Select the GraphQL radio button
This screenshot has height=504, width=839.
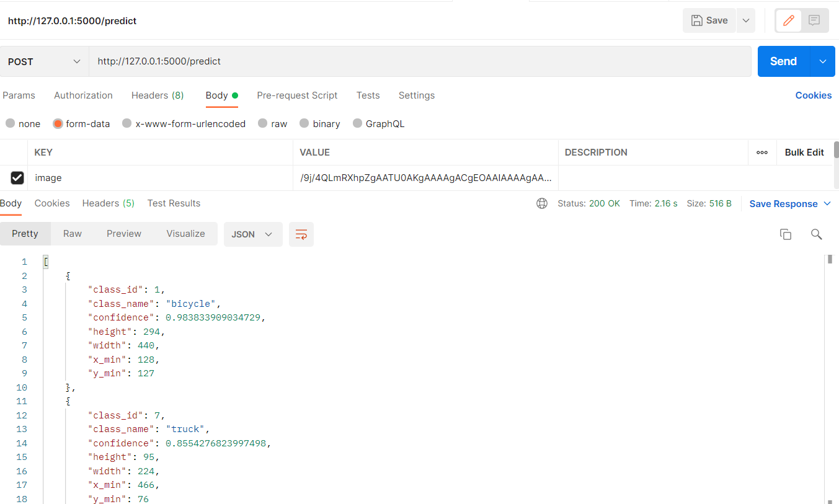[x=357, y=123]
